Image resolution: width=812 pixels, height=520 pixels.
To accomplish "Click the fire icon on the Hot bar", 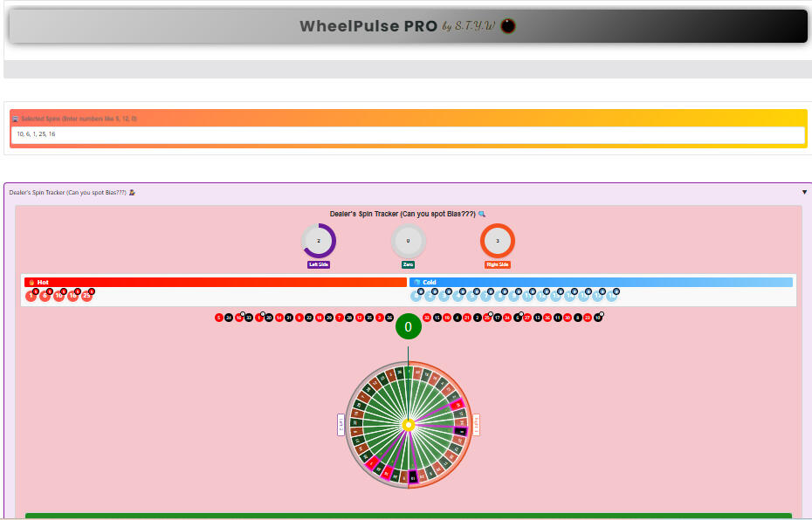I will (30, 282).
